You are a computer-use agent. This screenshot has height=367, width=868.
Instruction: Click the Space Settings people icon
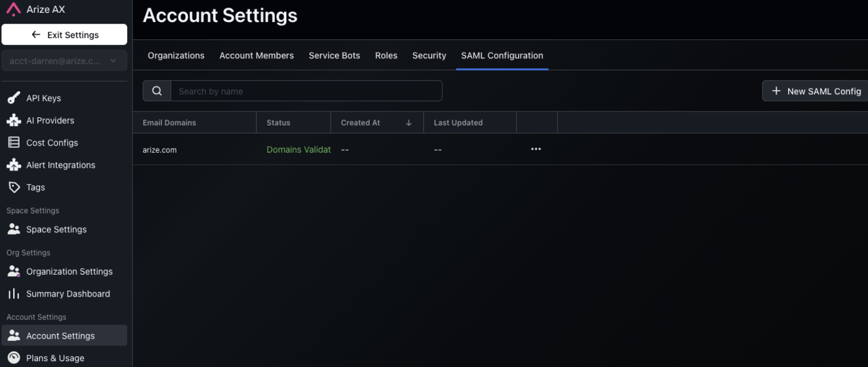click(13, 229)
